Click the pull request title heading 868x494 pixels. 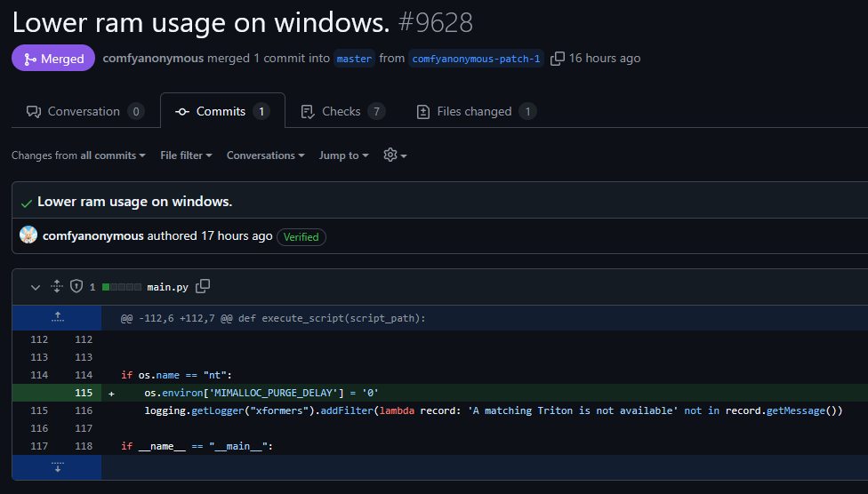[201, 23]
